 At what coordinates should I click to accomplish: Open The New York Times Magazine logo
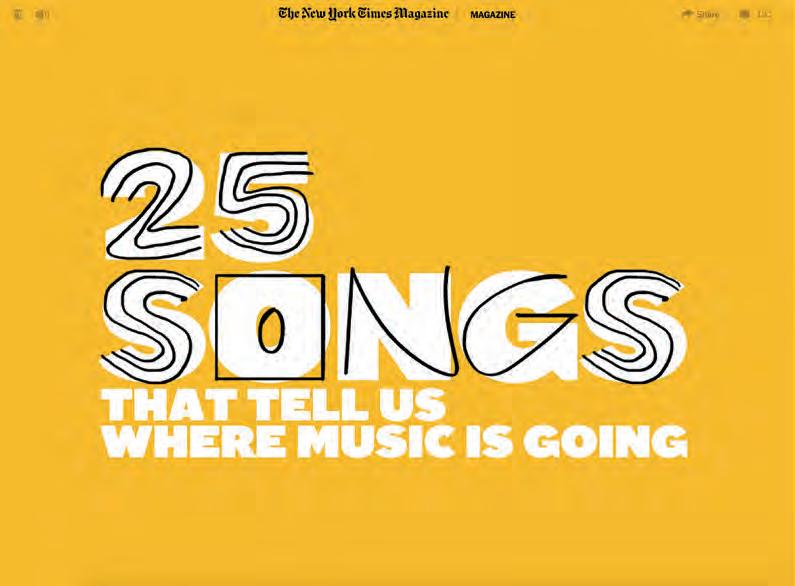[x=364, y=14]
